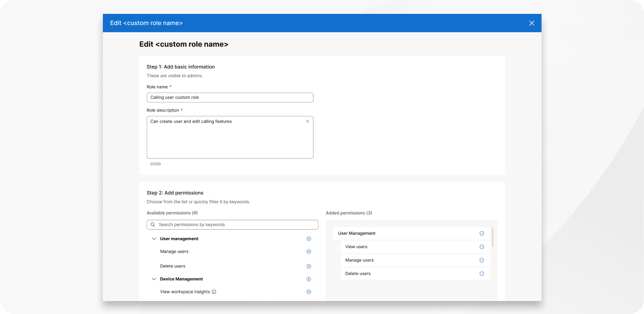Open info tooltip for View workspace insights
Image resolution: width=644 pixels, height=314 pixels.
coord(214,292)
